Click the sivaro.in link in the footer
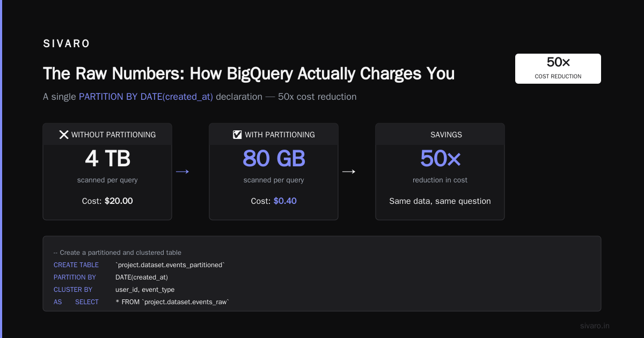 pyautogui.click(x=595, y=326)
